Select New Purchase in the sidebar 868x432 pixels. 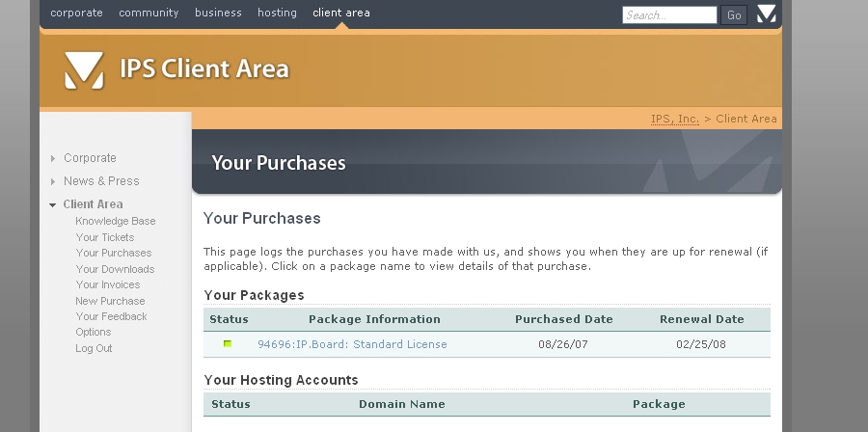tap(110, 301)
